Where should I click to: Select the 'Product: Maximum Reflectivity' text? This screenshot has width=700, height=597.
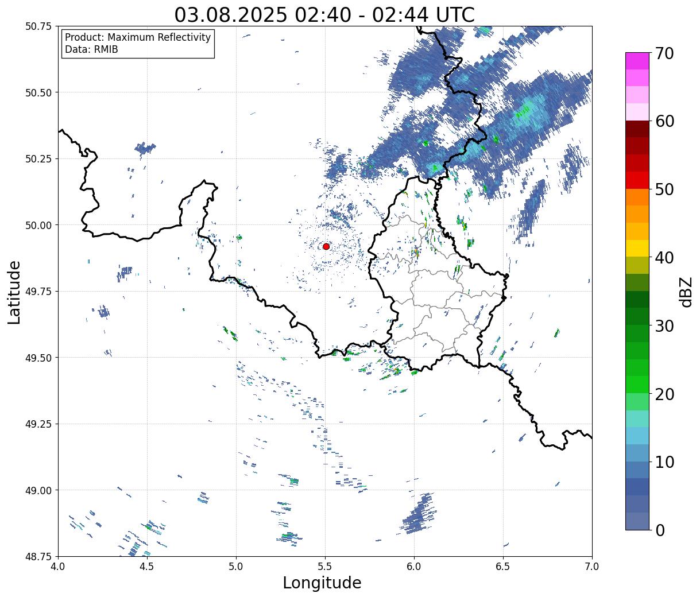coord(138,37)
